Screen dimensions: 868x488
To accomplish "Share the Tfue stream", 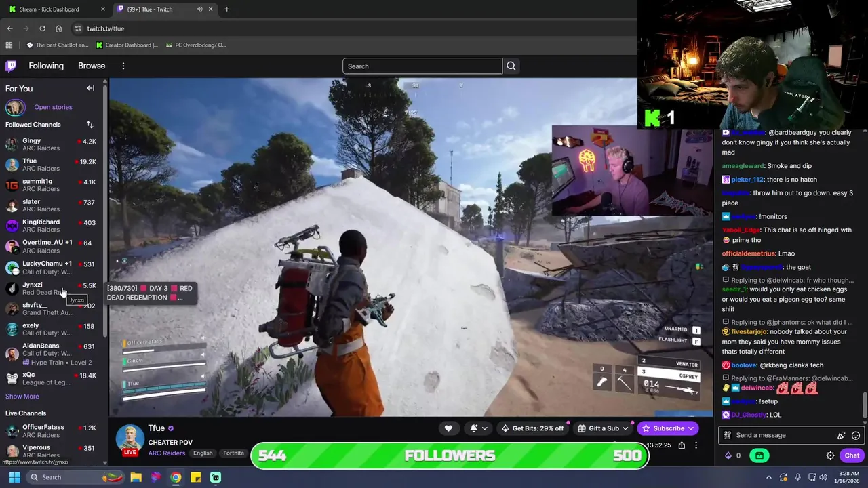I will (x=682, y=445).
